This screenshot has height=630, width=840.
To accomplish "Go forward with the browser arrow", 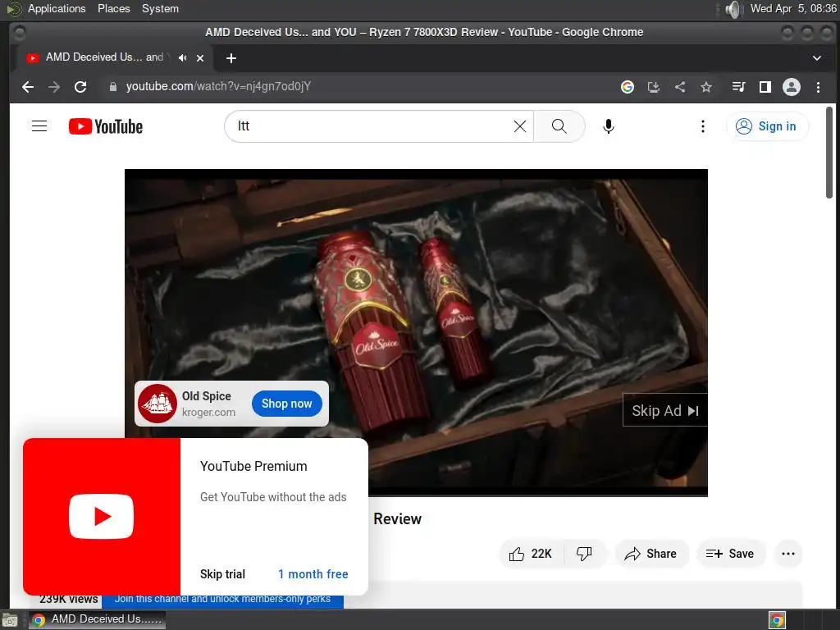I will click(54, 87).
